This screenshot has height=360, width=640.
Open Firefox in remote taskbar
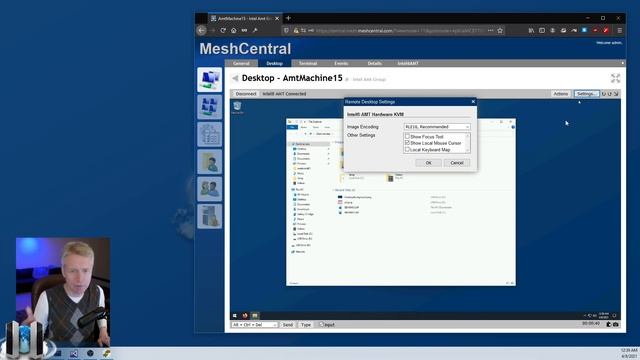(245, 316)
